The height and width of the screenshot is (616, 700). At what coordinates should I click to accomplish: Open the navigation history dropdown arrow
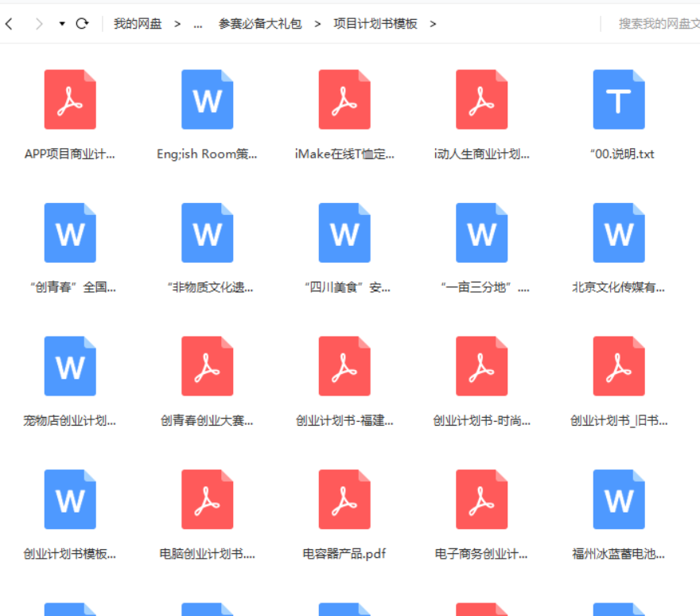62,24
